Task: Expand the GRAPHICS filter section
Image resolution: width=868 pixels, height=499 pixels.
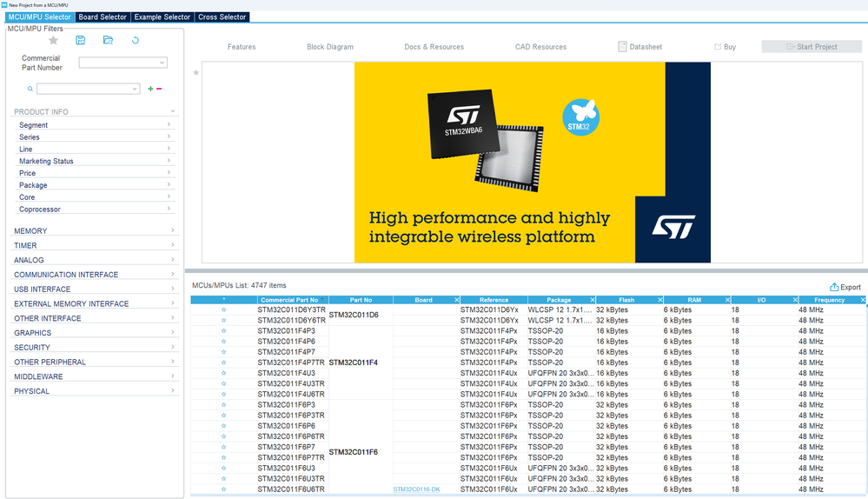Action: pos(173,332)
